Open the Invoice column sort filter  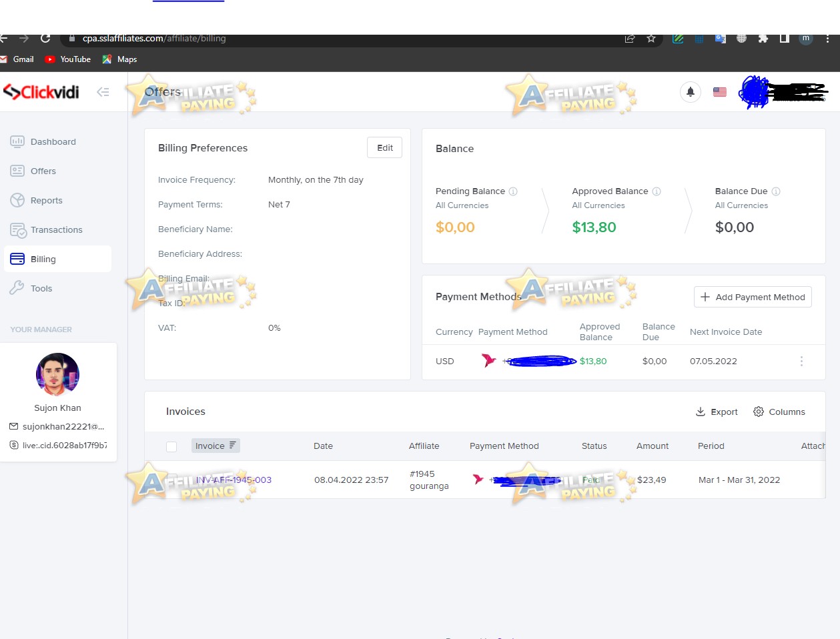coord(230,445)
